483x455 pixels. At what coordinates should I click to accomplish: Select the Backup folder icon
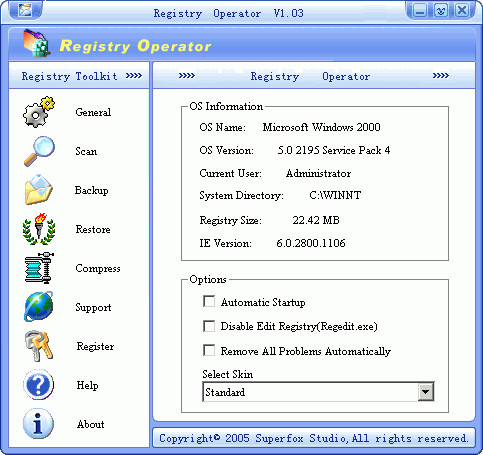[x=38, y=190]
